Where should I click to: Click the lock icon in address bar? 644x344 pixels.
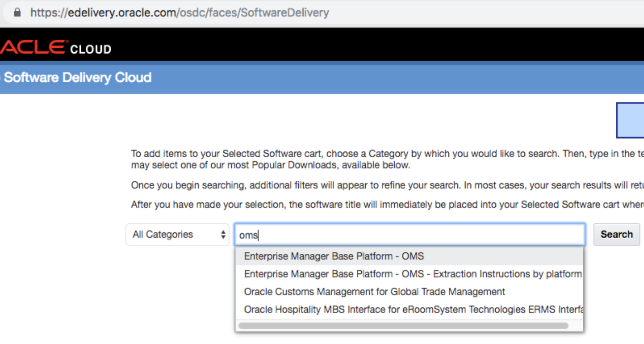click(x=17, y=12)
